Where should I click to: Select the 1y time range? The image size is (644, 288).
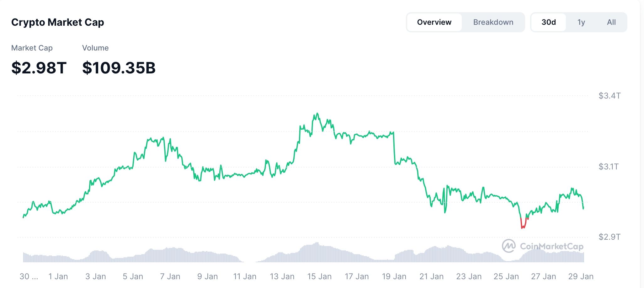point(582,22)
